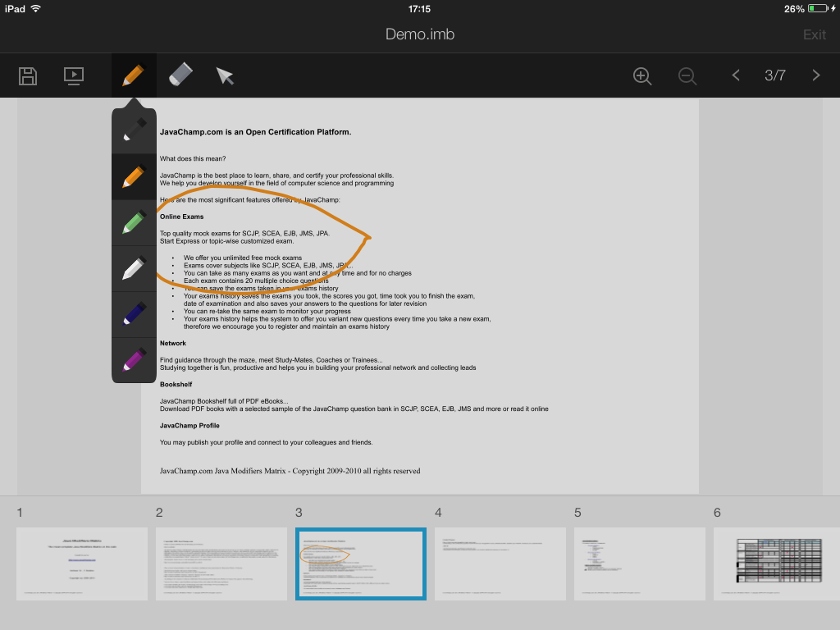This screenshot has height=630, width=840.
Task: Tap the "Network" heading in document
Action: coord(173,343)
